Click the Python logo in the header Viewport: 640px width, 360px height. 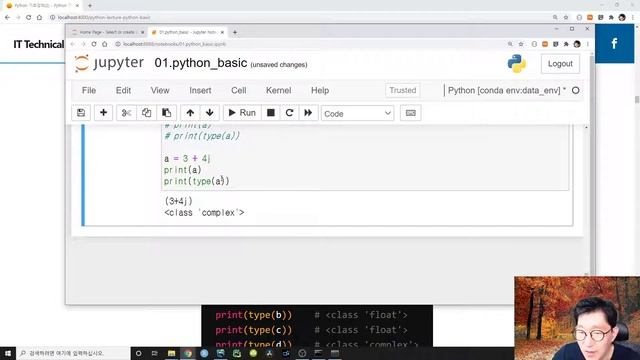[x=517, y=64]
